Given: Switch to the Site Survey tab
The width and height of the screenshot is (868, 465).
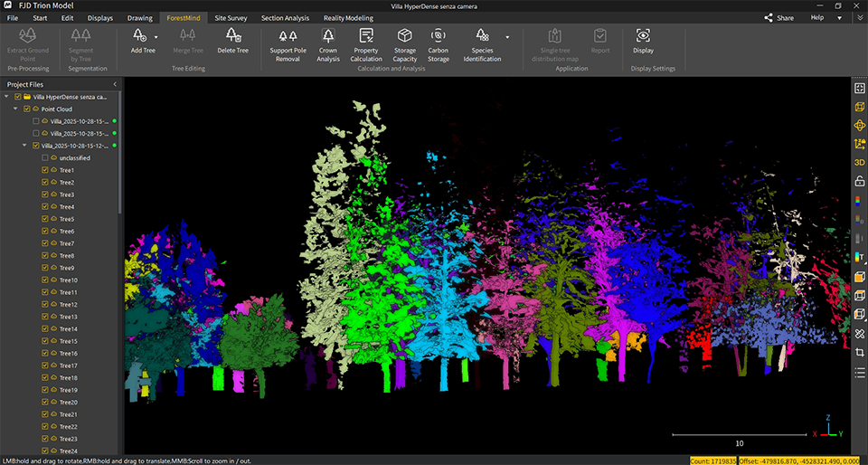Looking at the screenshot, I should pyautogui.click(x=231, y=18).
